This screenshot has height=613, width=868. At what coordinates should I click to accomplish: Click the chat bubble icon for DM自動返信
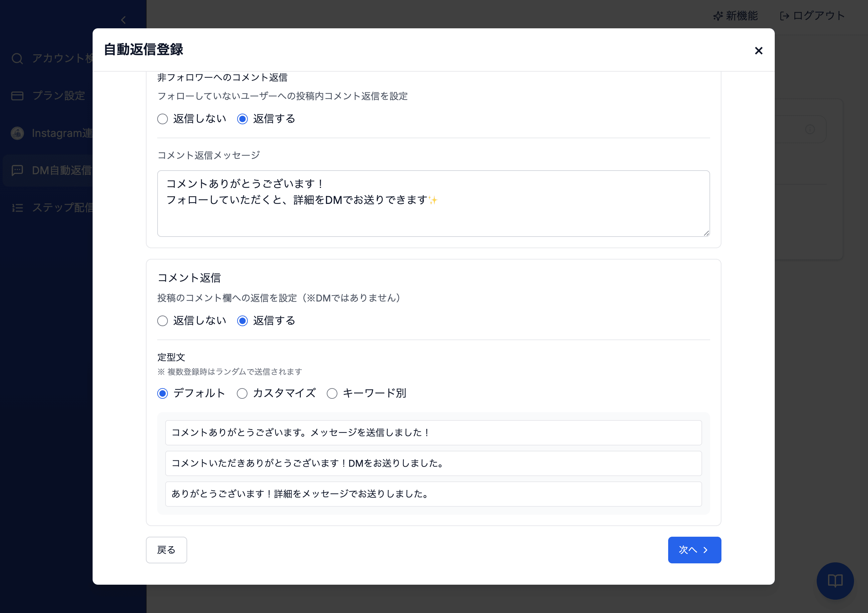pyautogui.click(x=17, y=170)
